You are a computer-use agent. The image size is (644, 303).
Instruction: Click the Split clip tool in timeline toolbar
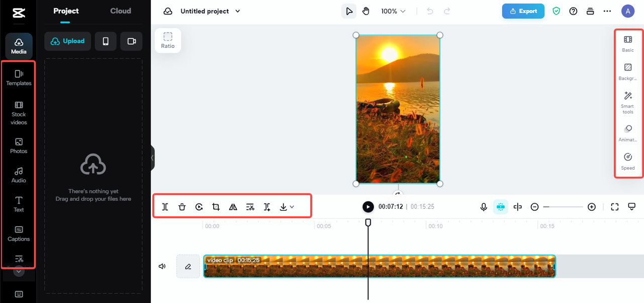click(165, 207)
